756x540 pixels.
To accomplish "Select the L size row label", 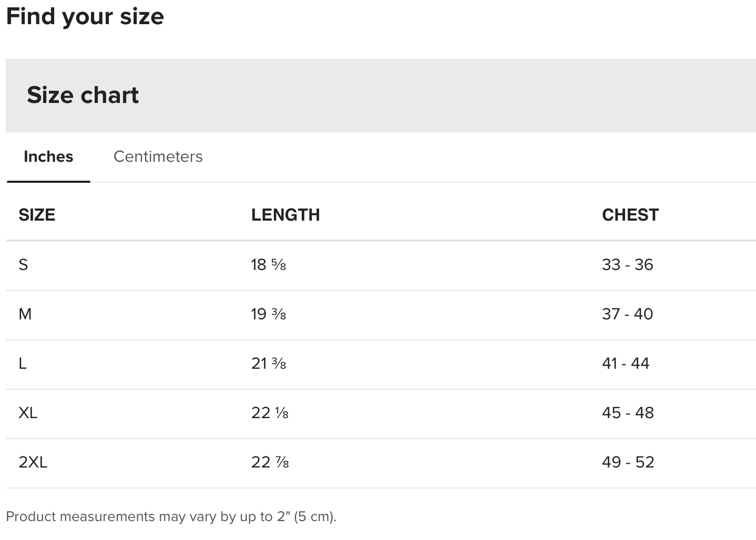I will [23, 364].
